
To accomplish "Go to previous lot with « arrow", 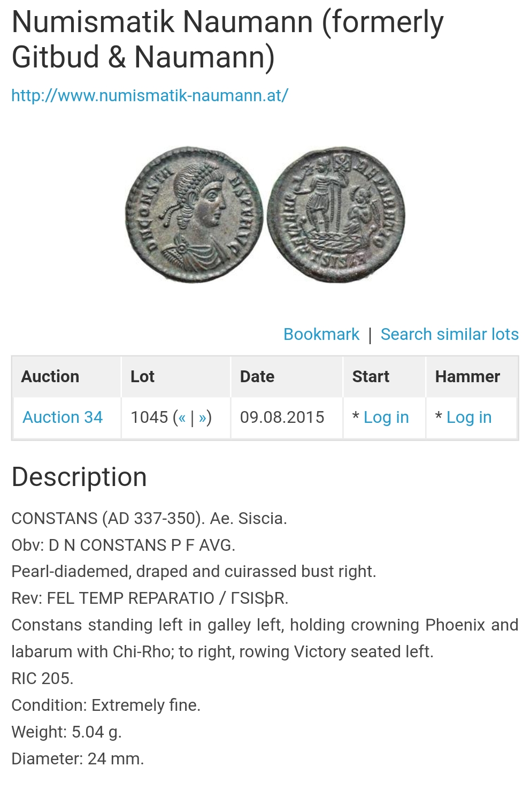I will [x=182, y=417].
